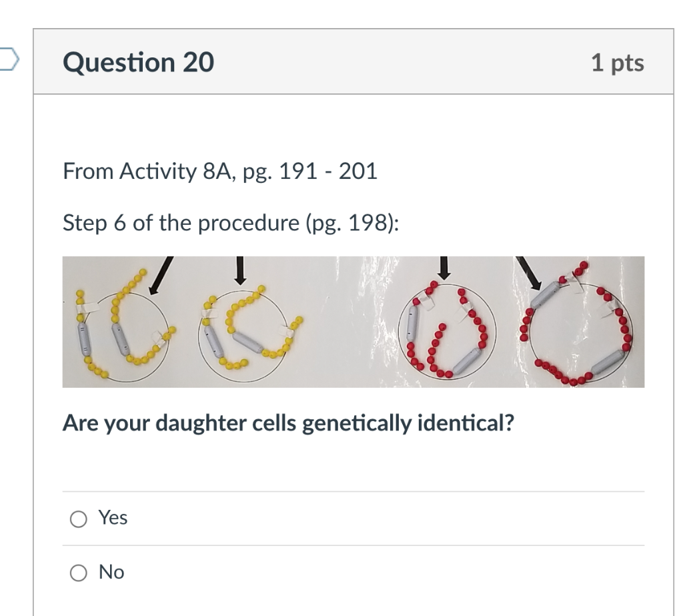Click the "1 pts" point value

617,63
